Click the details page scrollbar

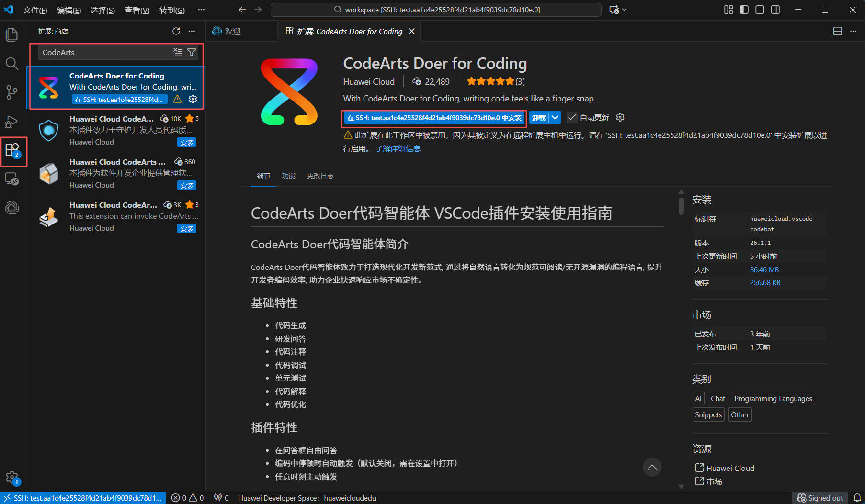(681, 206)
